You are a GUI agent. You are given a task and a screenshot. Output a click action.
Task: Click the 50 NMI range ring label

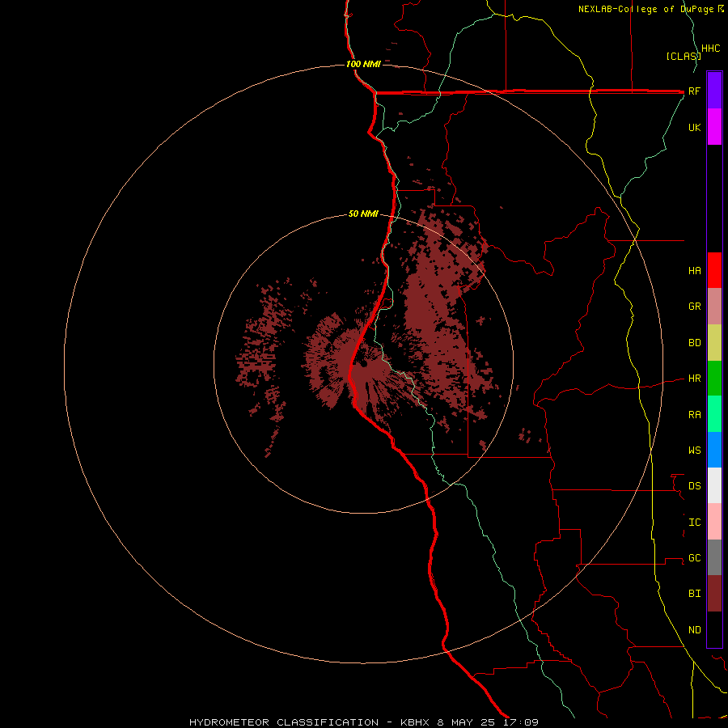click(363, 214)
